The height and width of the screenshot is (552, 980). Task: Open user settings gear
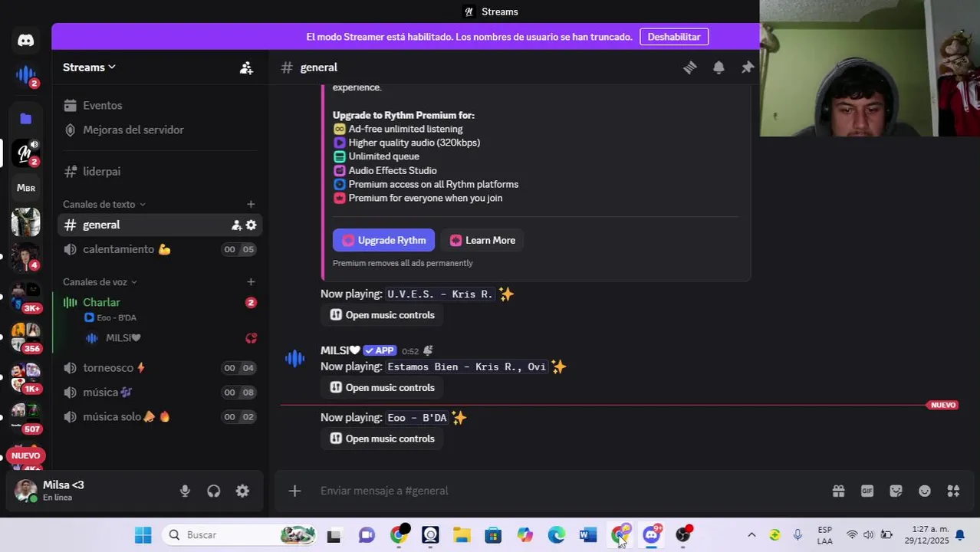click(242, 491)
